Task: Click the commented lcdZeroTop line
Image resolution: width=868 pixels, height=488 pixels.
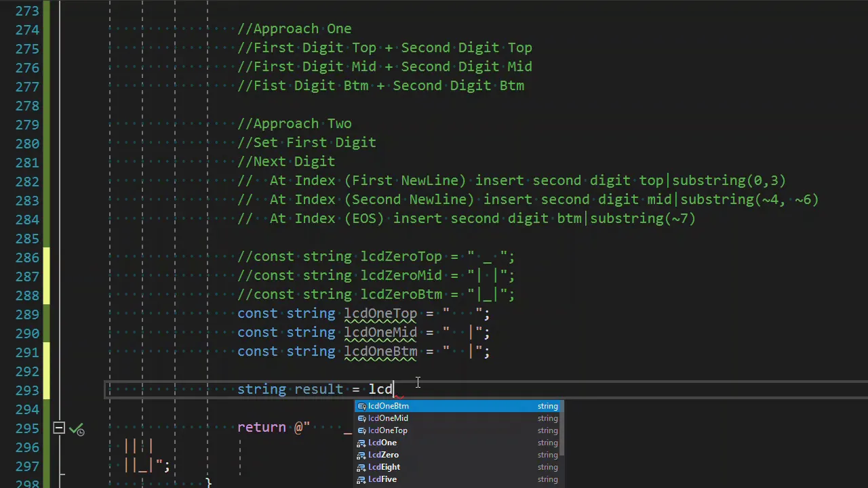Action: [376, 257]
